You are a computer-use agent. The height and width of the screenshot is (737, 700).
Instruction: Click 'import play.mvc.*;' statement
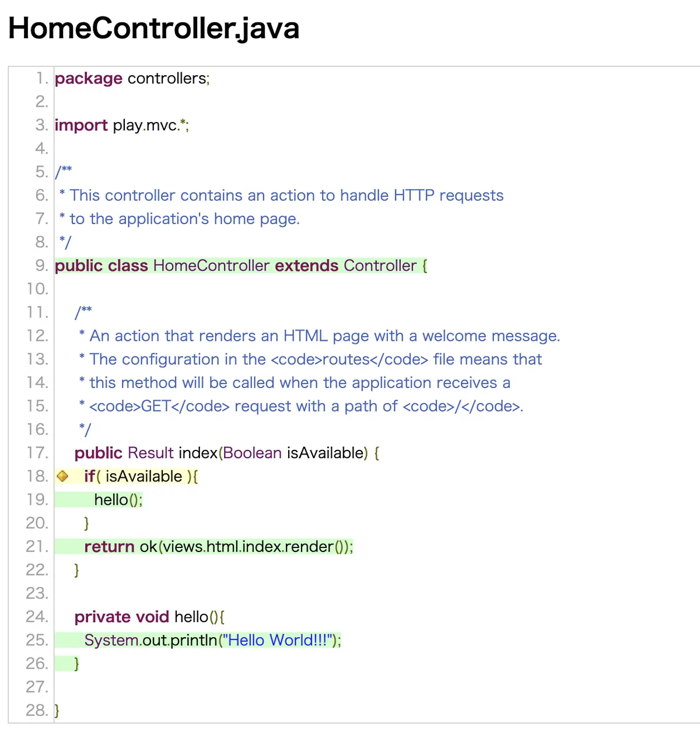click(x=122, y=125)
